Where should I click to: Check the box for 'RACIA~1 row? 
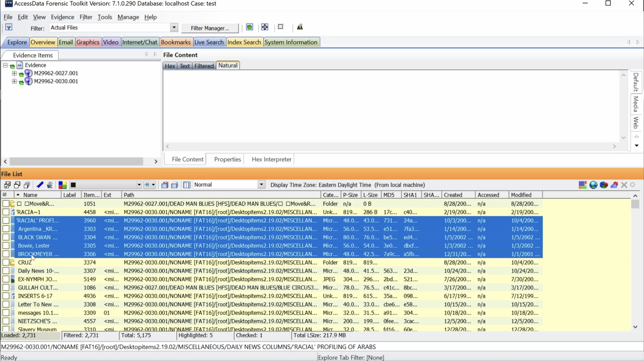6,212
